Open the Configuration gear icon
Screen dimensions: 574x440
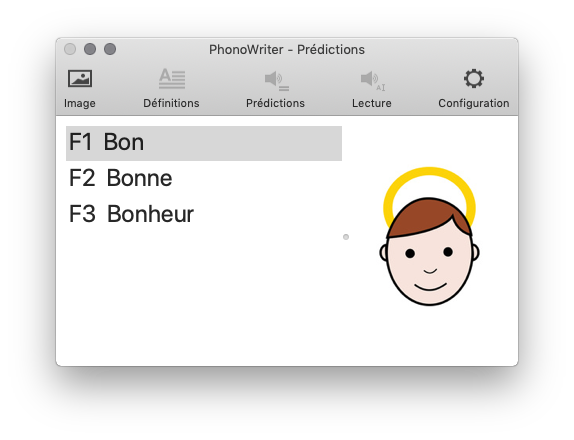[x=474, y=78]
